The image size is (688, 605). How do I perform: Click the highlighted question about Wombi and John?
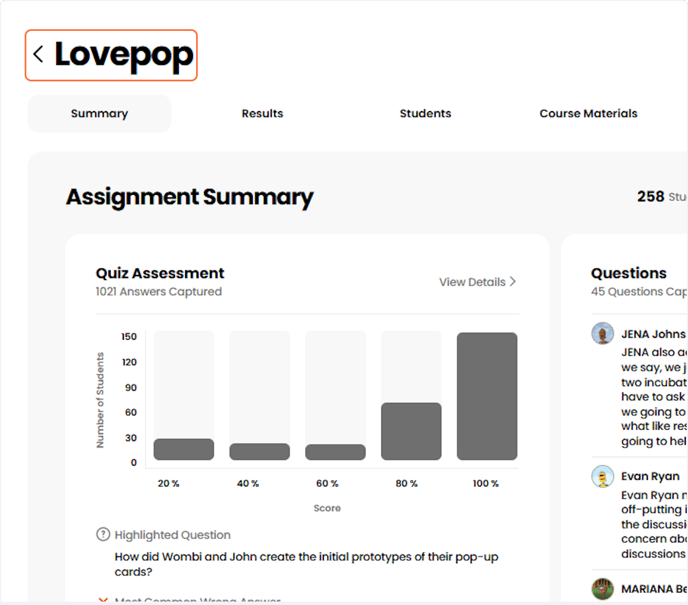coord(302,565)
